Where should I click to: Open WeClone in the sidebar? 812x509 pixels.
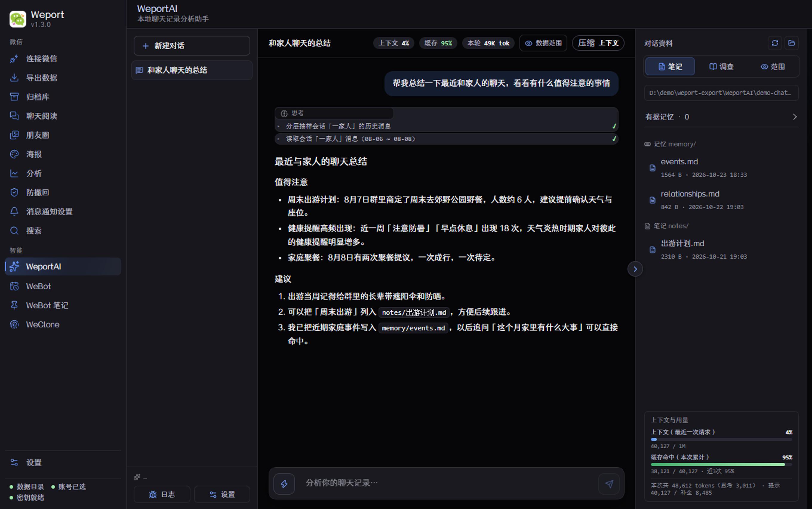tap(63, 324)
